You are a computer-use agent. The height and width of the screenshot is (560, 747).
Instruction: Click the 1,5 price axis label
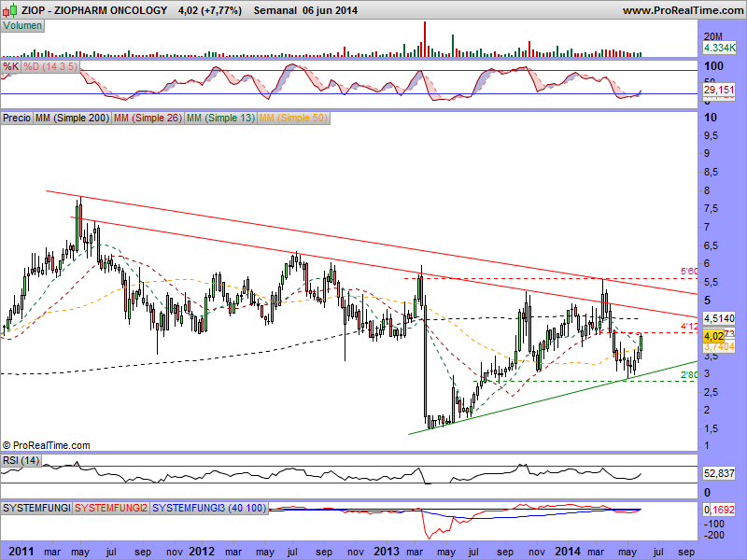[x=711, y=429]
